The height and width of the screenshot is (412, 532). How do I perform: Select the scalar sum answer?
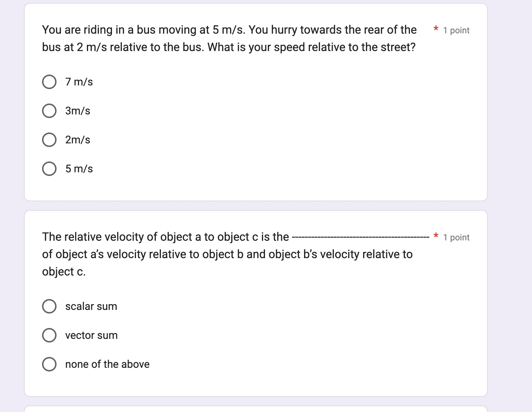click(50, 306)
